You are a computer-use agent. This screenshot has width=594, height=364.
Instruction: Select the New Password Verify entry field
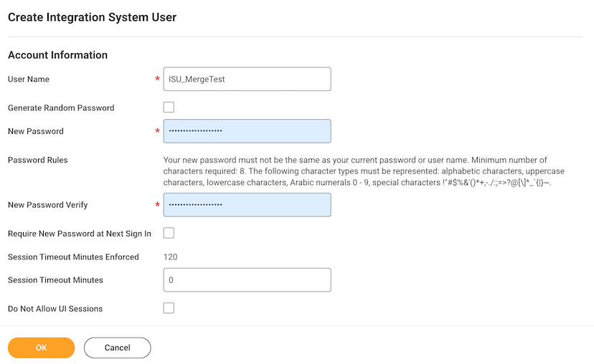point(247,205)
